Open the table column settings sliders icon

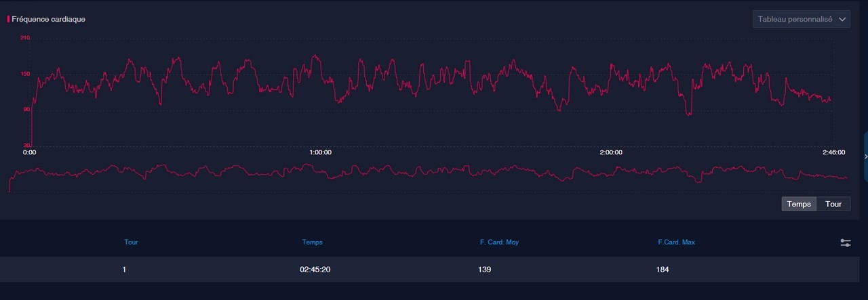click(846, 242)
